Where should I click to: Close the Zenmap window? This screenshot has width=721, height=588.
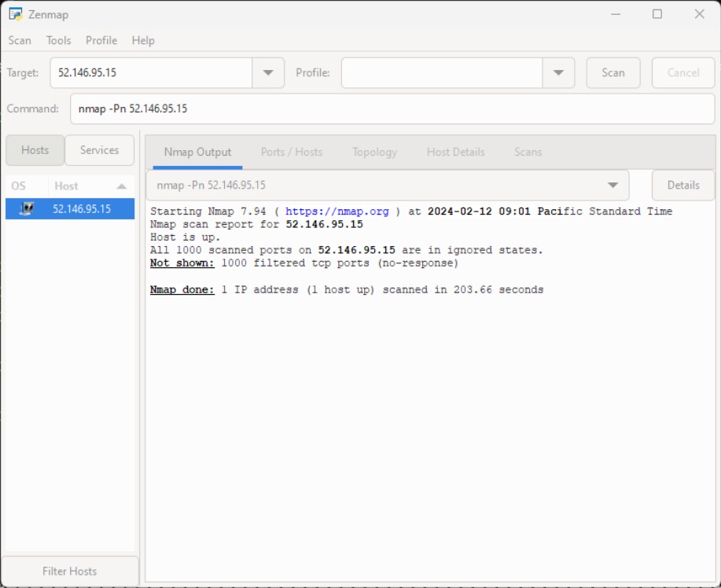[700, 14]
